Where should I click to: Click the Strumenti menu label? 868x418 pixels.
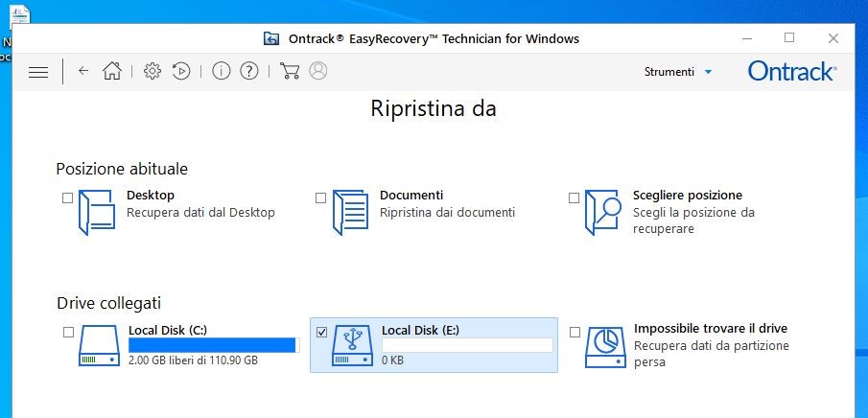click(669, 72)
